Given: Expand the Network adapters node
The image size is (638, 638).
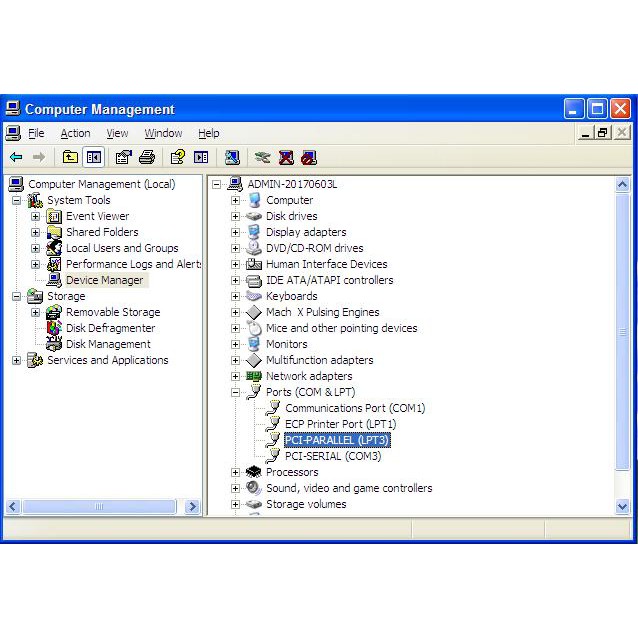Looking at the screenshot, I should coord(236,376).
